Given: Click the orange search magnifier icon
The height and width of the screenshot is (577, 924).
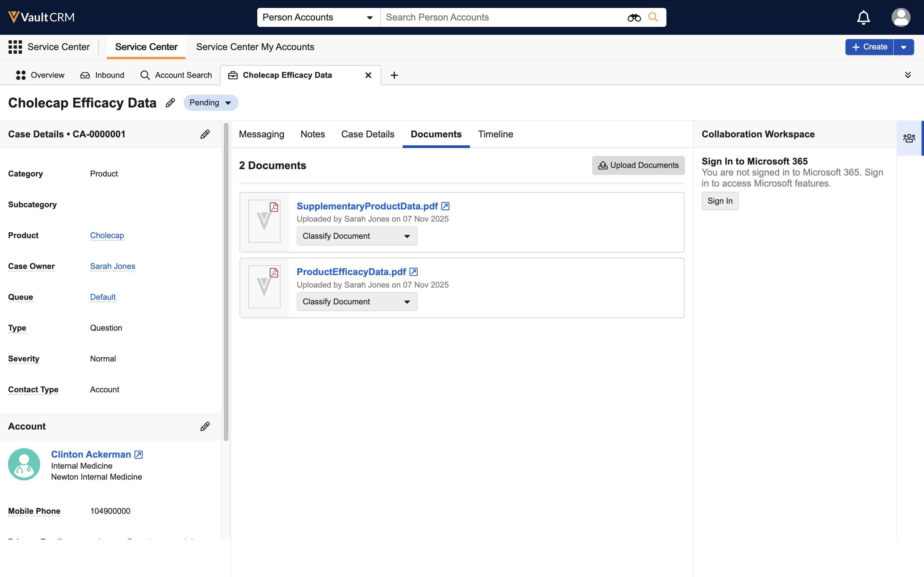Looking at the screenshot, I should click(653, 17).
